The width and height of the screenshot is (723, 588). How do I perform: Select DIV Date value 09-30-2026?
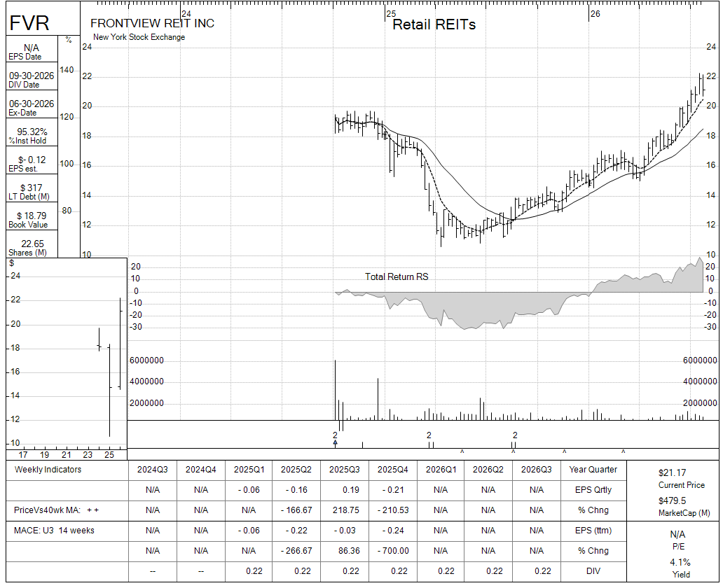(x=32, y=76)
